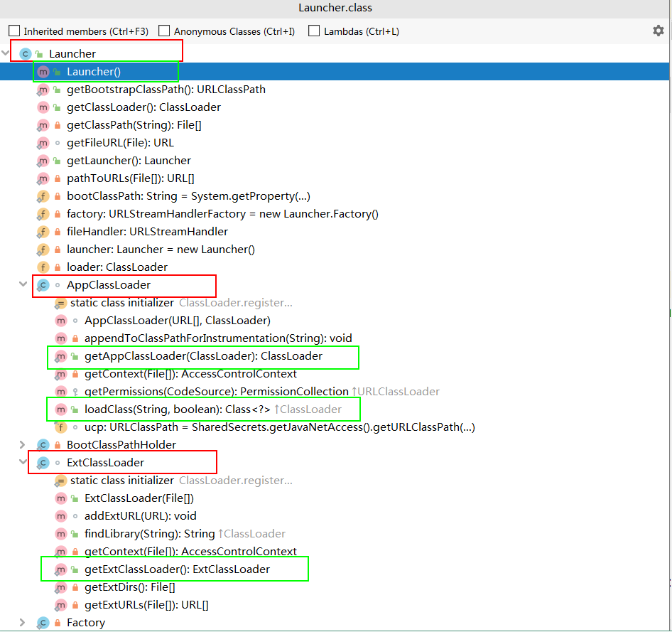Screen dimensions: 672x632
Task: Enable the Inherited members checkbox
Action: coord(14,31)
